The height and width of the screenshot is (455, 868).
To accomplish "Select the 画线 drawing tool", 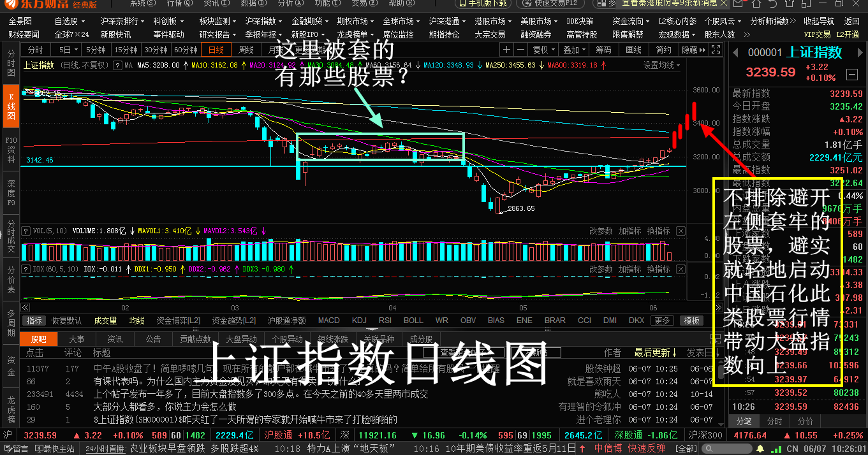I will point(633,50).
